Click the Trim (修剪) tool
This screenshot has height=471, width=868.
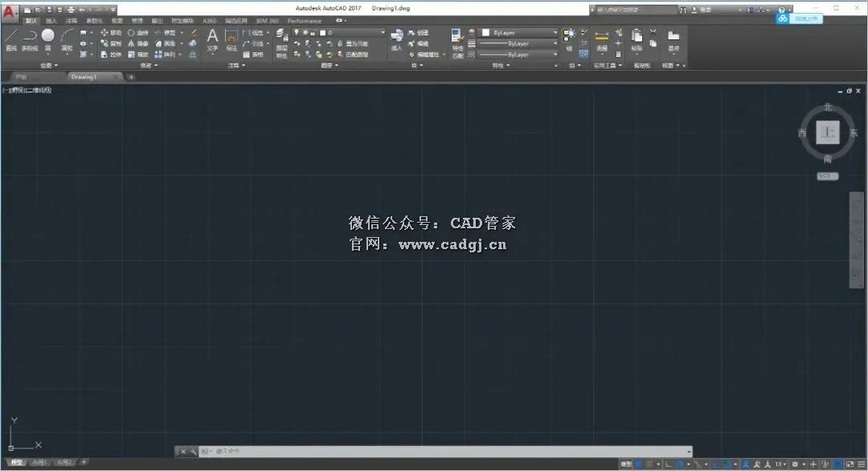[x=166, y=33]
